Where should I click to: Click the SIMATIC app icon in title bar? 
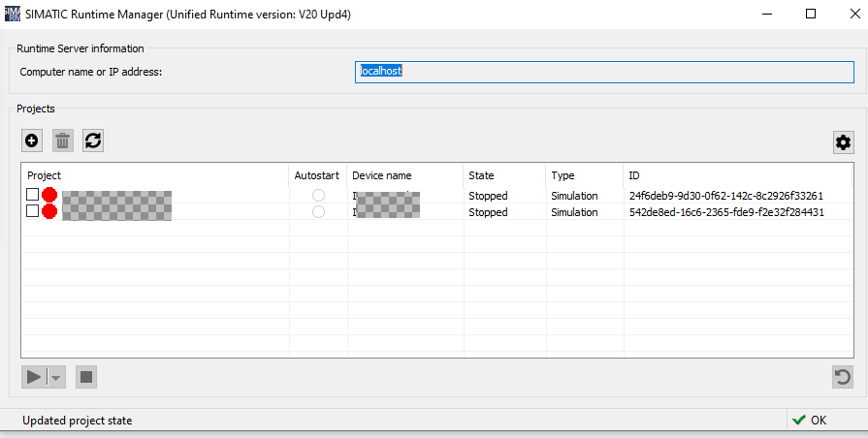coord(12,14)
